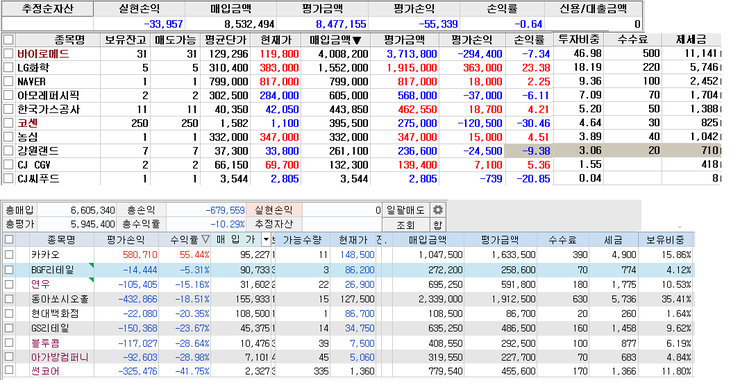Select the 카카오 stock name
740x387 pixels.
tap(45, 255)
